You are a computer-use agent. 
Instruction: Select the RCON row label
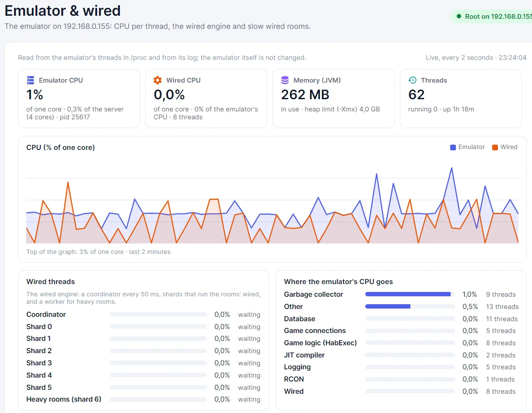[294, 379]
